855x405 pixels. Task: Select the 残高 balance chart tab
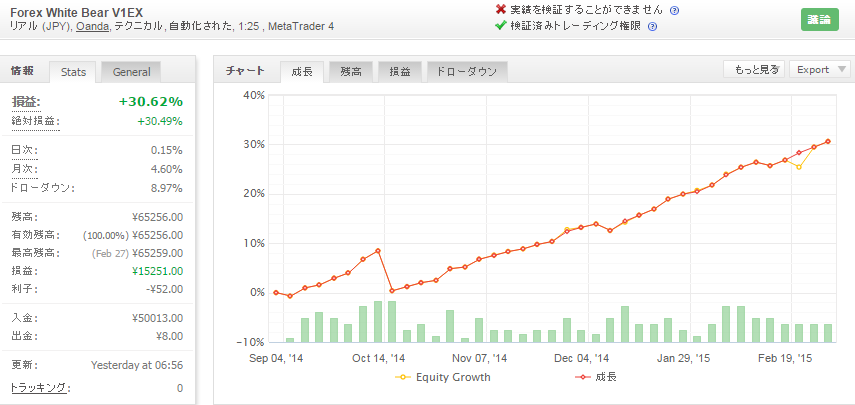click(x=351, y=72)
